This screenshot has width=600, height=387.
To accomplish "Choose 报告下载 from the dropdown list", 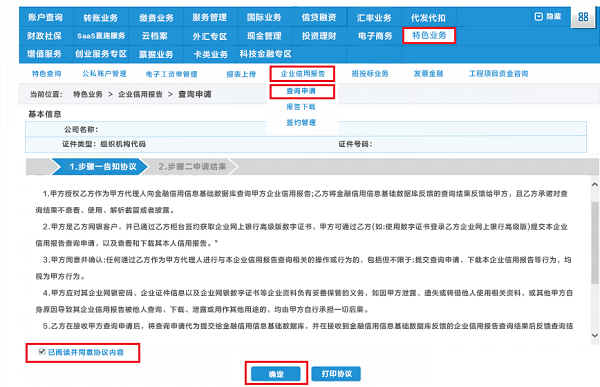I will pyautogui.click(x=301, y=107).
